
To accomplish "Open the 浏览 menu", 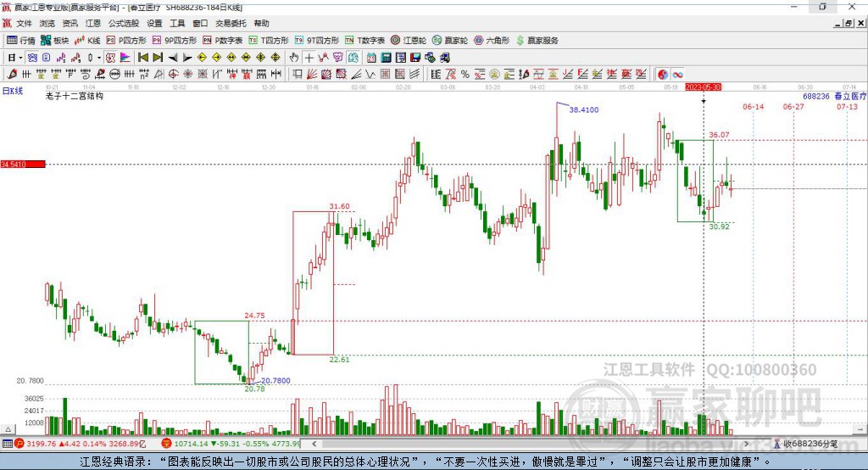I will [x=47, y=23].
